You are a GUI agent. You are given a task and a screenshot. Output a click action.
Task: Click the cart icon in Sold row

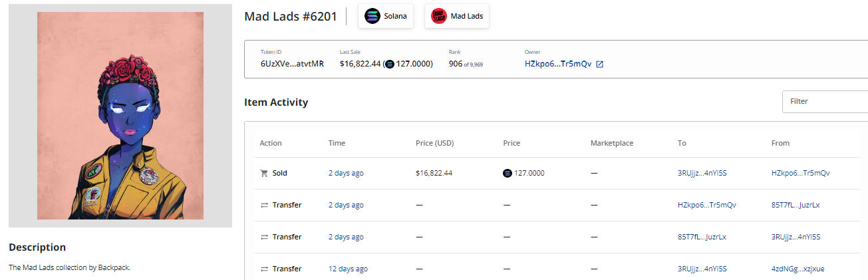(264, 173)
